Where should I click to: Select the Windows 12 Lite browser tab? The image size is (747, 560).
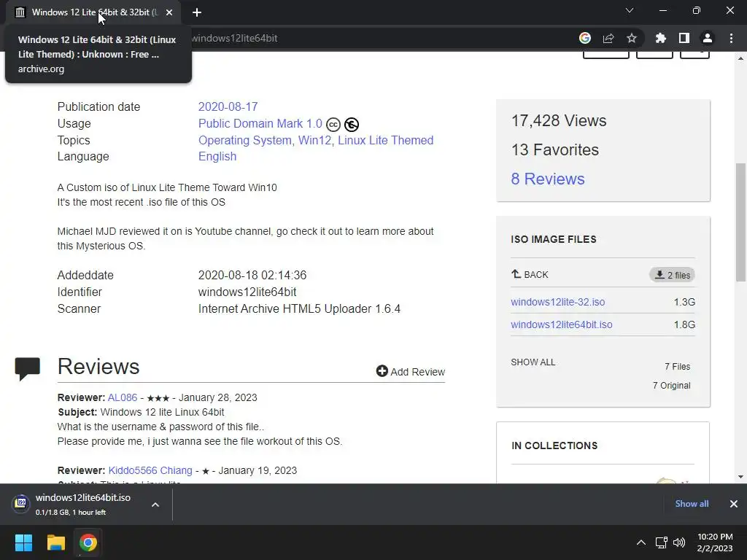point(93,12)
